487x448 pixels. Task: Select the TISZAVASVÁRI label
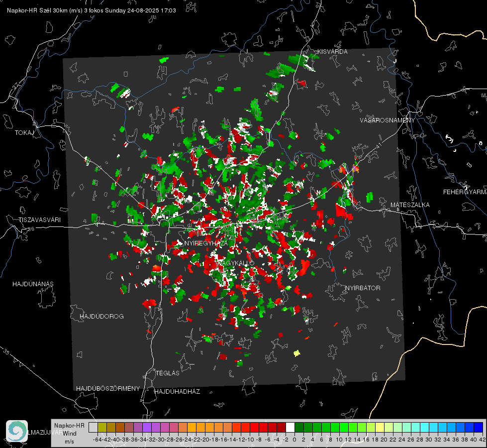pos(40,220)
